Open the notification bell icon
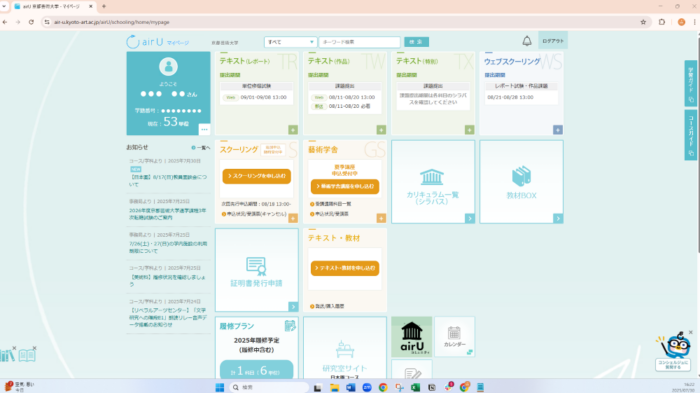The width and height of the screenshot is (700, 393). [x=527, y=41]
